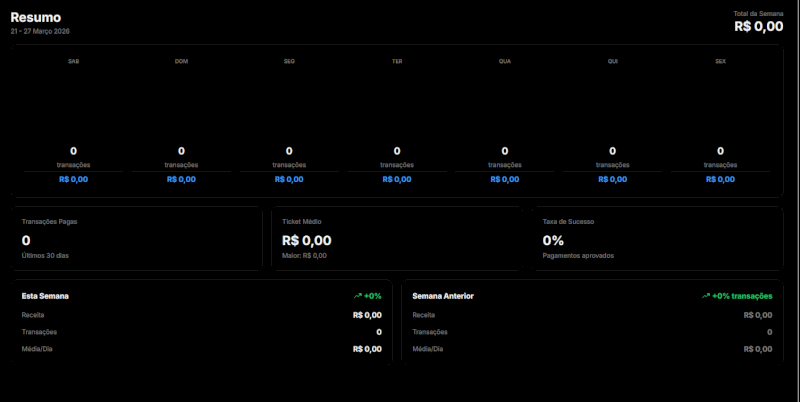Select the SAB day column header
800x402 pixels.
(73, 62)
